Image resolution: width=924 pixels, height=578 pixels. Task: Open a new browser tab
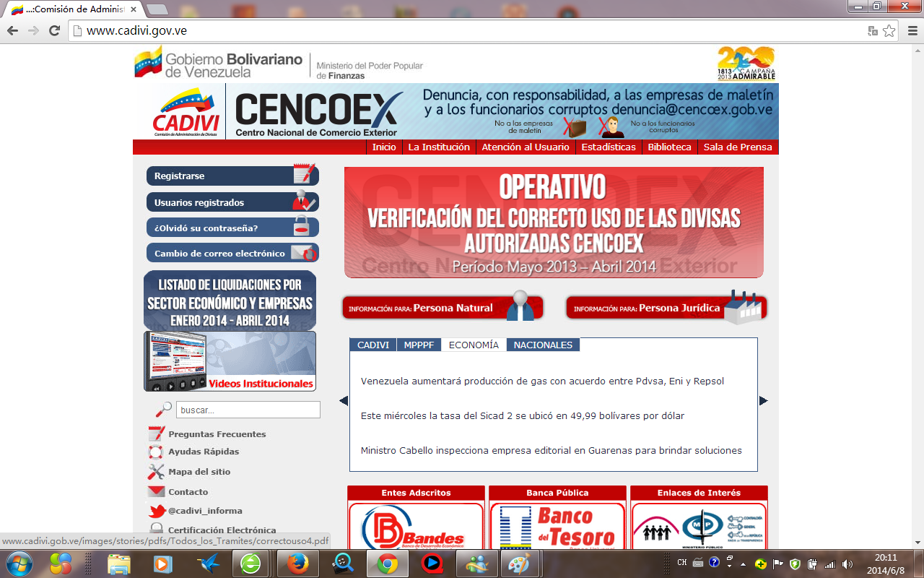pos(157,9)
